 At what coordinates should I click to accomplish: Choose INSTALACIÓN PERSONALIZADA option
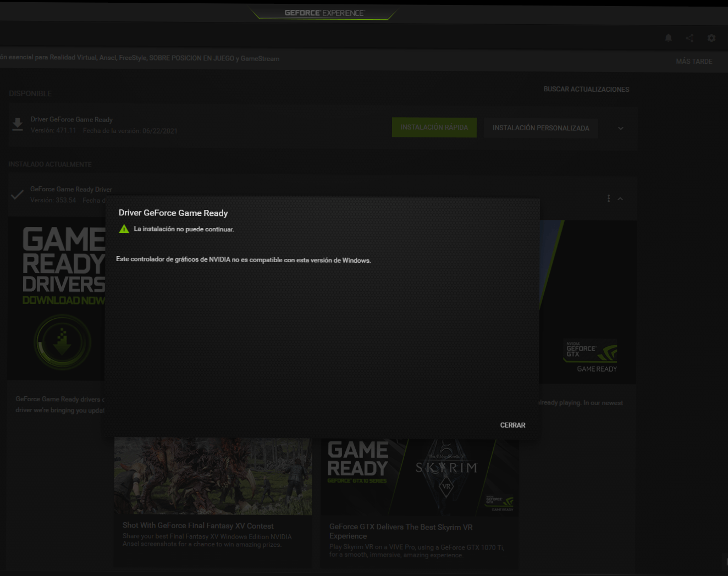click(x=541, y=128)
